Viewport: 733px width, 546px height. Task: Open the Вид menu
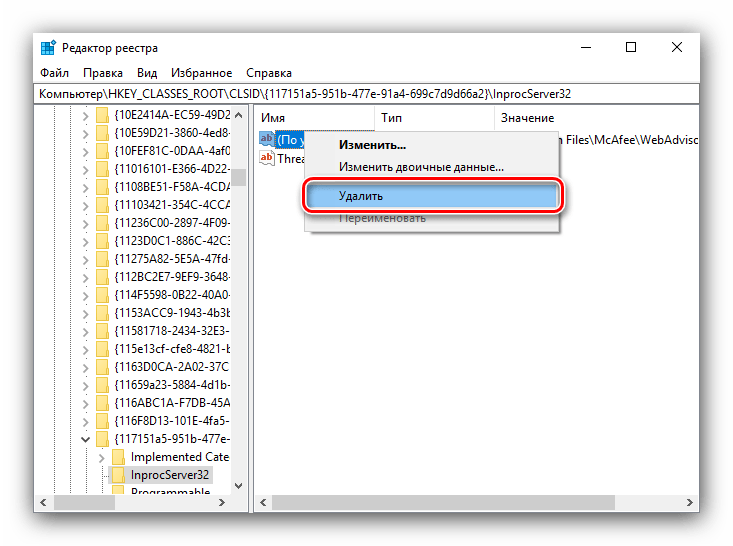point(147,73)
